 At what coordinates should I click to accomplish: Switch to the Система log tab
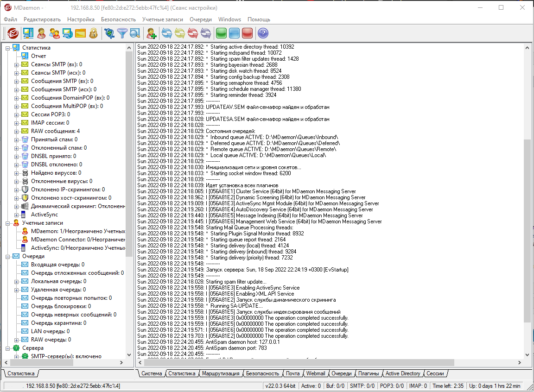(152, 373)
